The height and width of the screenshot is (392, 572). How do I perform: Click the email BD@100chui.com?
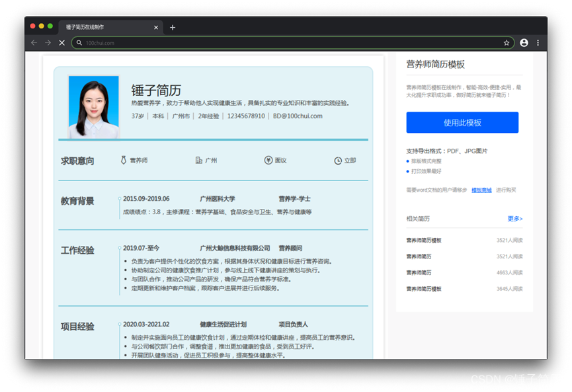298,116
